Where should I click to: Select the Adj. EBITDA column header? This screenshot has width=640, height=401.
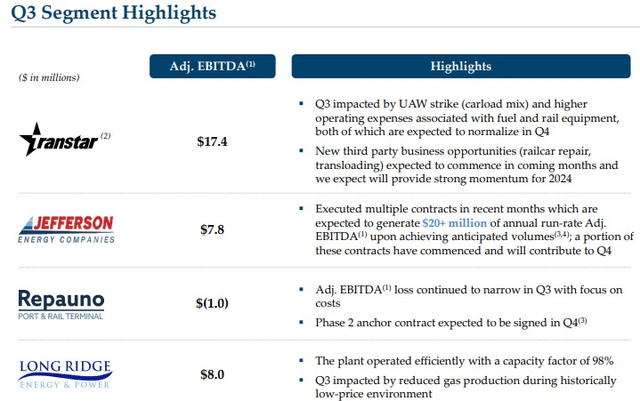pyautogui.click(x=212, y=66)
